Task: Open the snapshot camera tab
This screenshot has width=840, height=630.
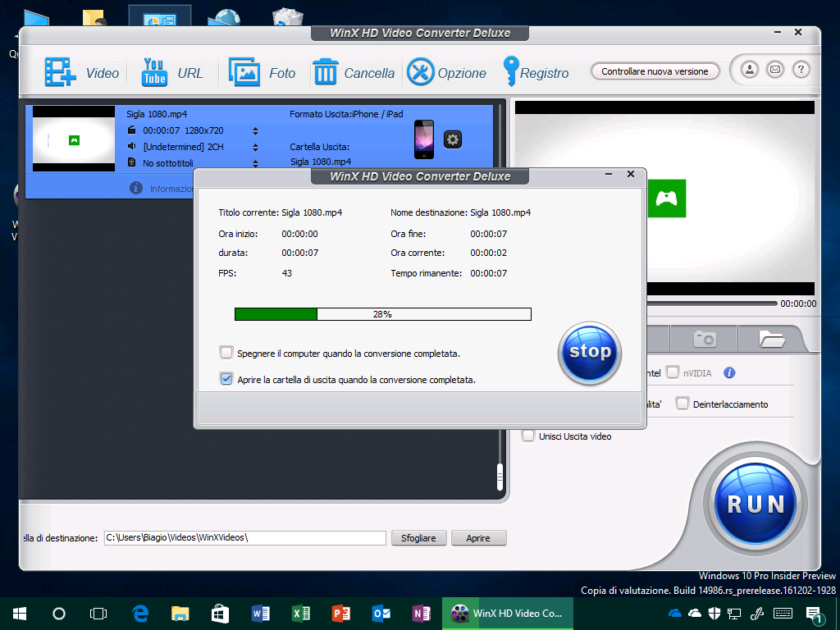Action: pos(705,339)
